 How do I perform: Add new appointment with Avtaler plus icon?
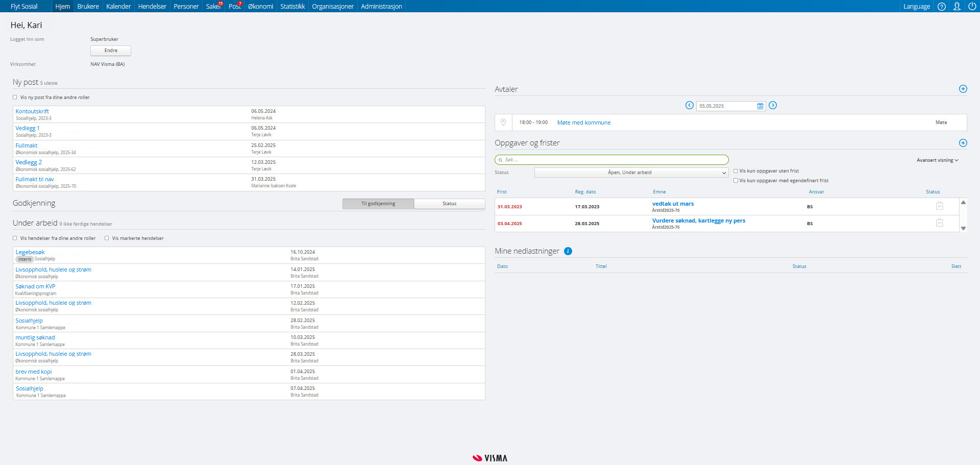click(x=963, y=89)
